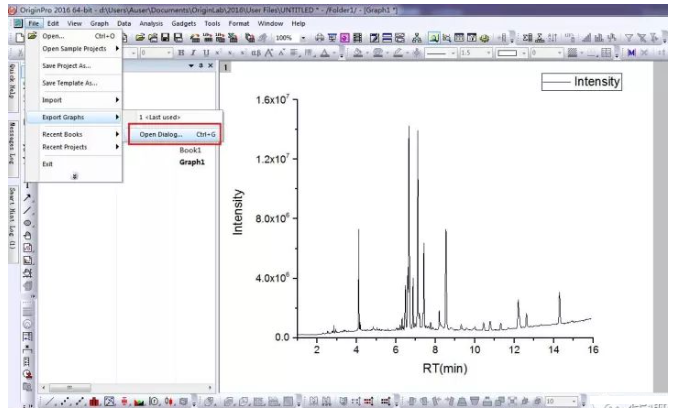The height and width of the screenshot is (408, 674).
Task: Expand the Recent Books submenu
Action: coord(78,134)
